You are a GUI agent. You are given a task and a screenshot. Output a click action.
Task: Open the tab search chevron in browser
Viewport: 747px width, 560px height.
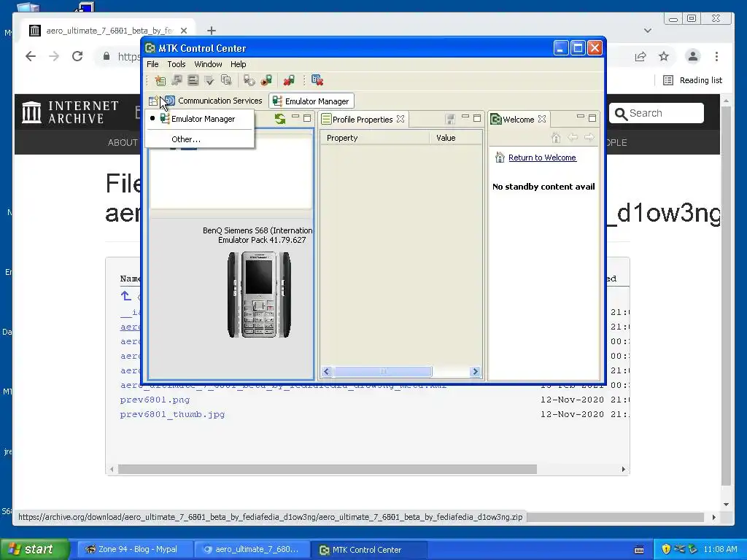click(648, 31)
